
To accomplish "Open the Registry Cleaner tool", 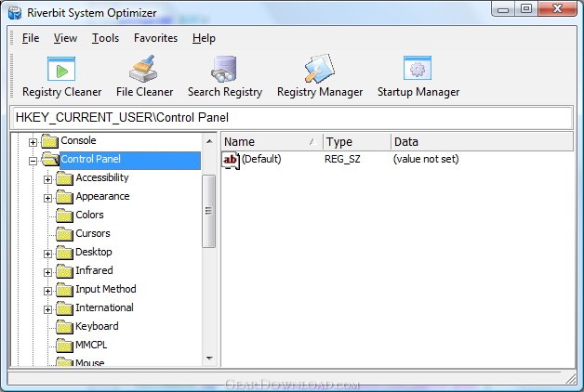I will [60, 76].
